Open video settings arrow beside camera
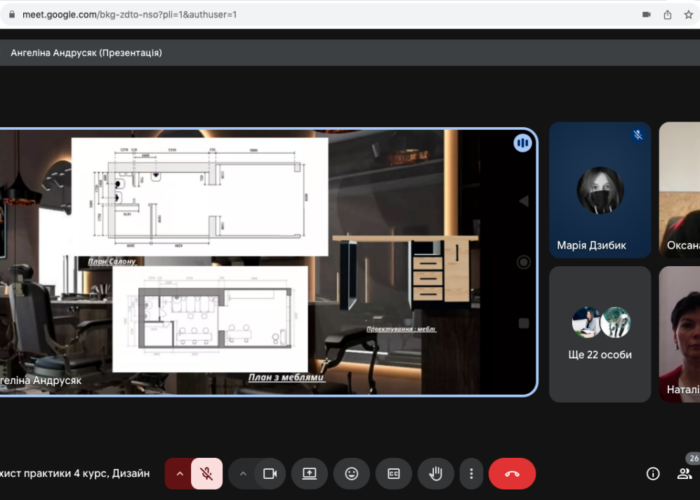 pyautogui.click(x=243, y=473)
